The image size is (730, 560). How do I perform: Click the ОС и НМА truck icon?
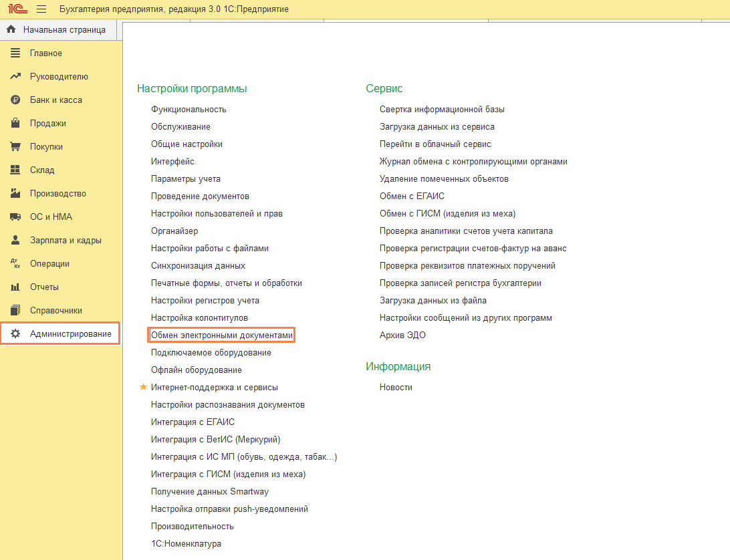[15, 217]
